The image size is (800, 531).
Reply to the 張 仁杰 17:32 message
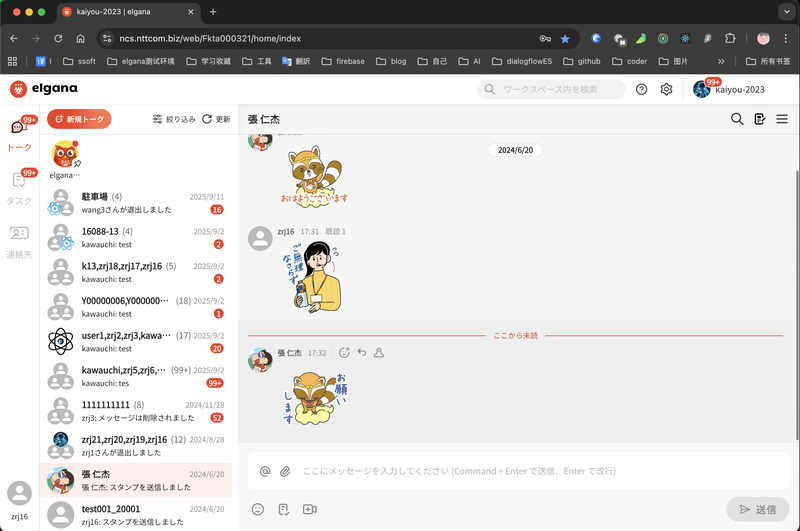tap(362, 352)
